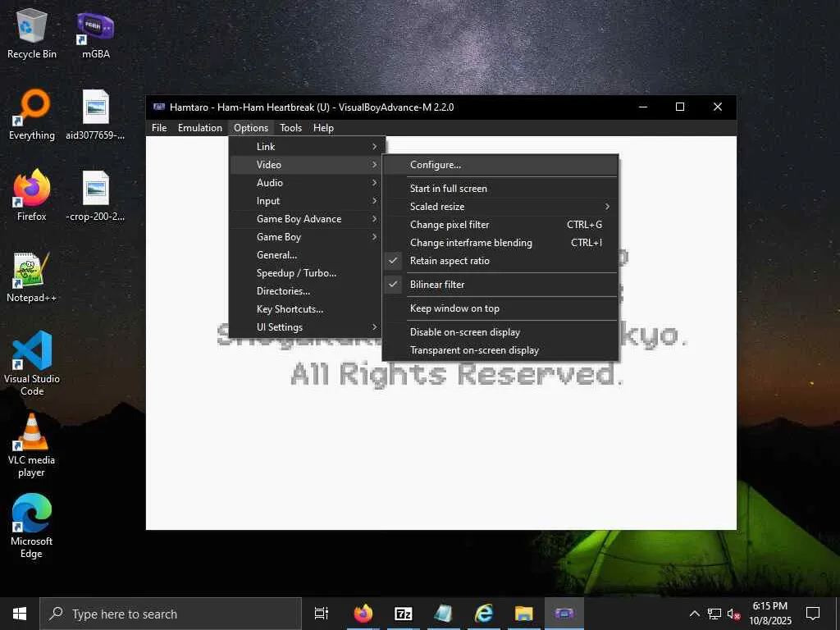Select the VLC media player shortcut

[32, 445]
